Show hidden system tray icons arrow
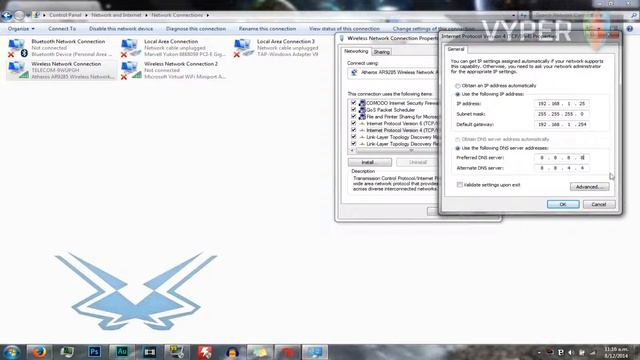The width and height of the screenshot is (640, 360). click(539, 352)
